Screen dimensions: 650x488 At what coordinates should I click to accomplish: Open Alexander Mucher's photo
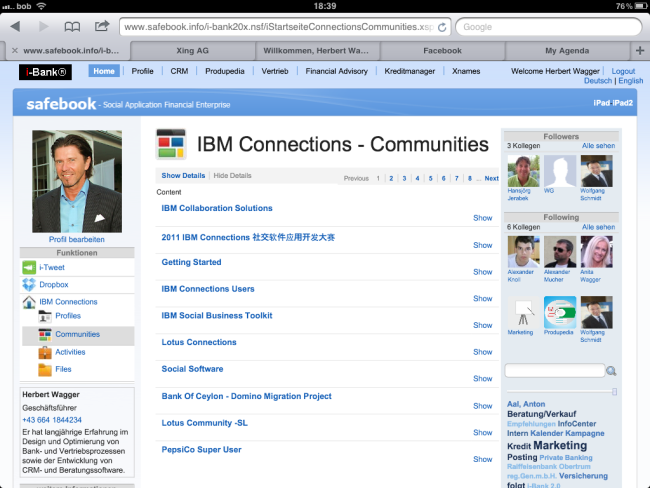coord(560,252)
